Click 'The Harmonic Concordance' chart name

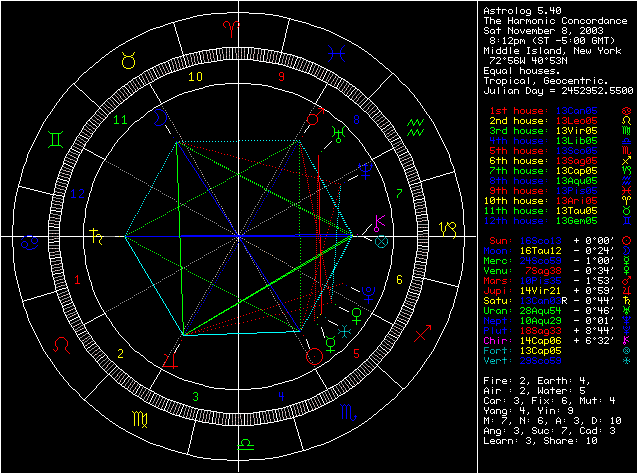click(555, 21)
